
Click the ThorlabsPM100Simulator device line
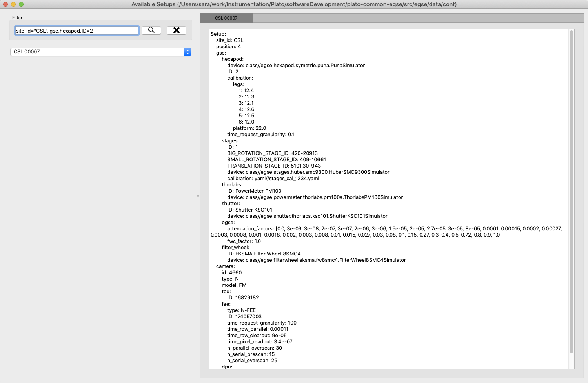click(315, 197)
